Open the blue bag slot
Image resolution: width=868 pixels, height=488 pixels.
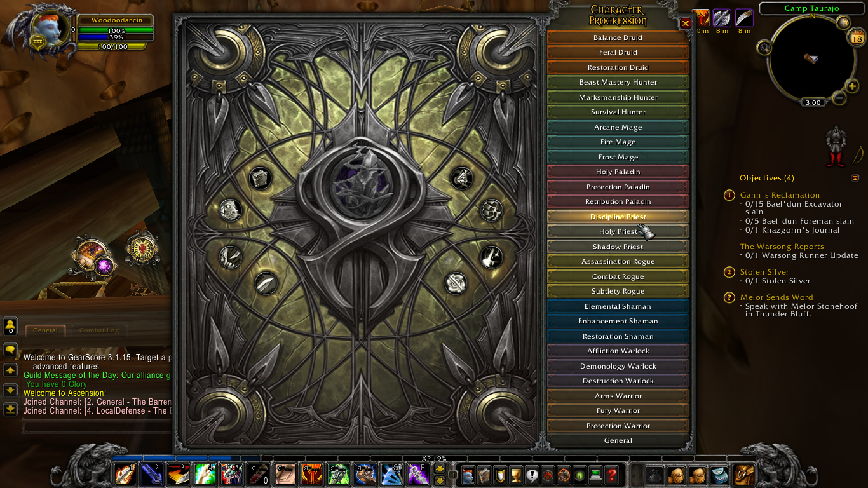pos(719,475)
